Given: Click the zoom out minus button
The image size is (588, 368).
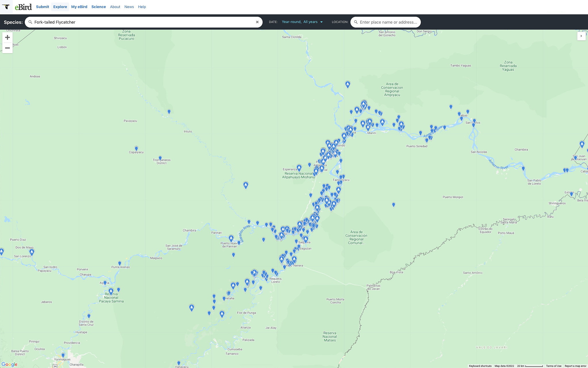Looking at the screenshot, I should (7, 48).
